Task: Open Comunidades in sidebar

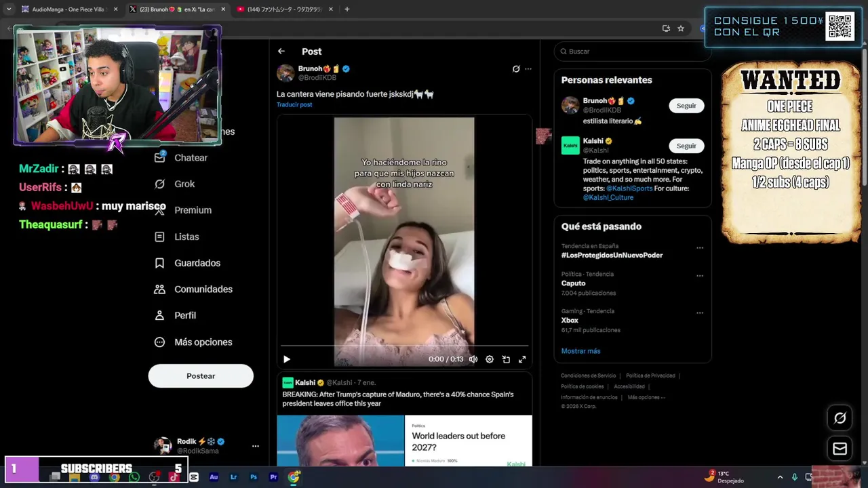Action: pyautogui.click(x=194, y=289)
